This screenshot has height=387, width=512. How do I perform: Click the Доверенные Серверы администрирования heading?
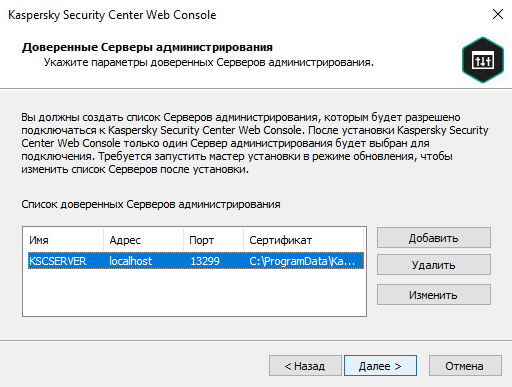147,47
